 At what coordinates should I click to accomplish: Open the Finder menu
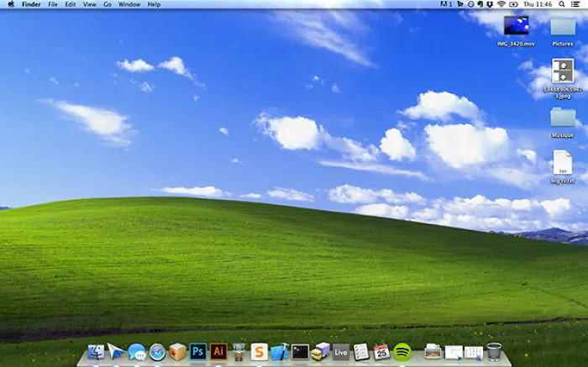pos(31,4)
